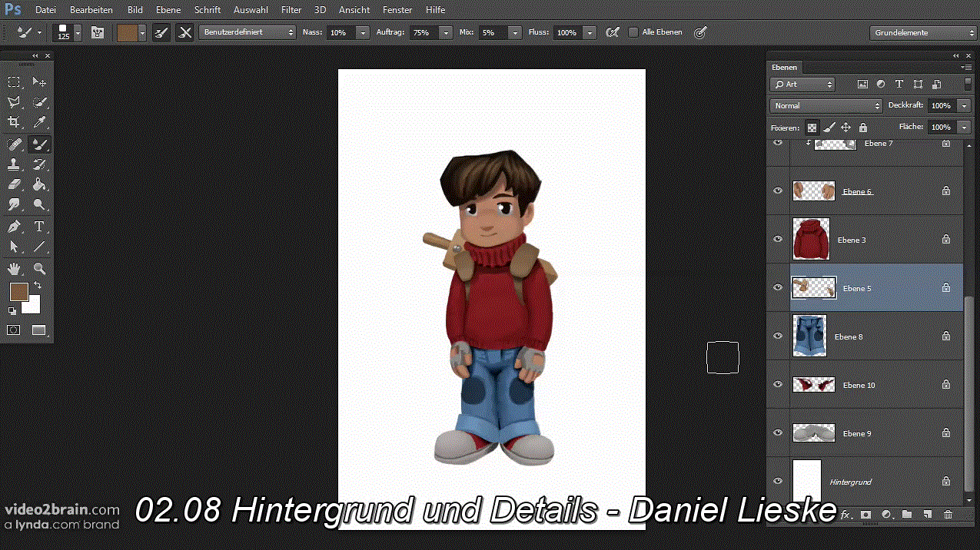This screenshot has width=980, height=550.
Task: Open options bar brush color swatch
Action: 126,32
